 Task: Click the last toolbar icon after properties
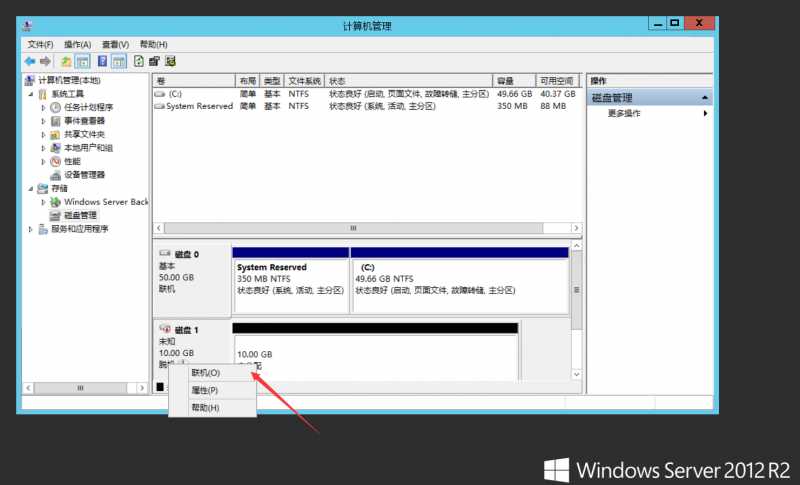coord(170,62)
